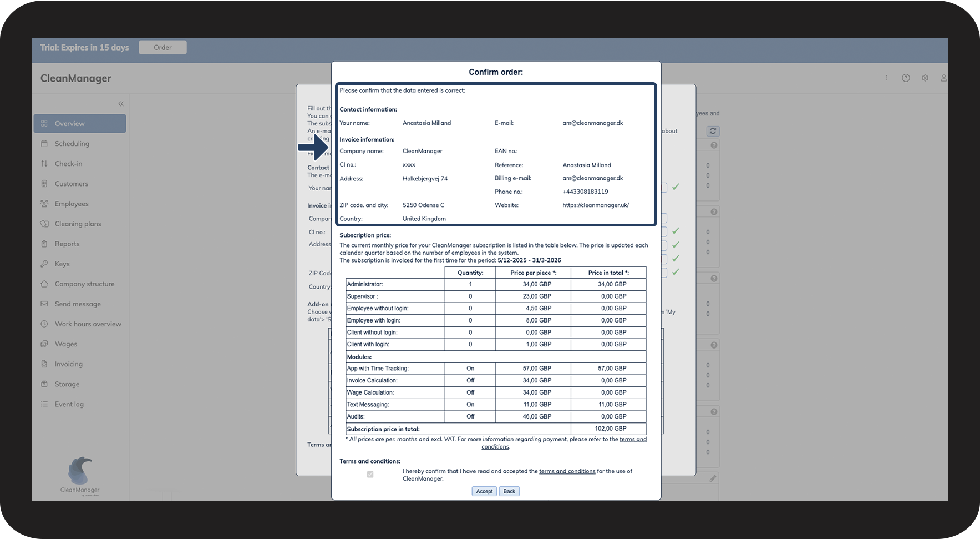
Task: Open the settings gear icon in header
Action: coord(925,78)
